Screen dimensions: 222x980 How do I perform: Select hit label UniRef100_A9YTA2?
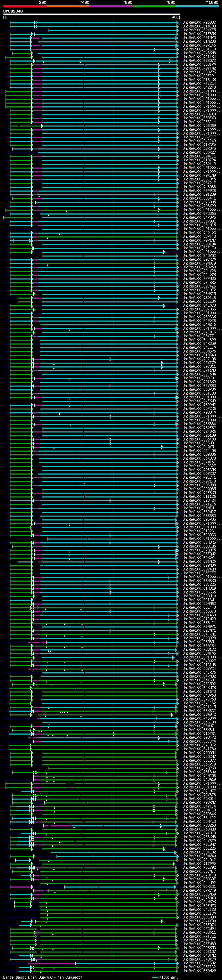[x=199, y=68]
